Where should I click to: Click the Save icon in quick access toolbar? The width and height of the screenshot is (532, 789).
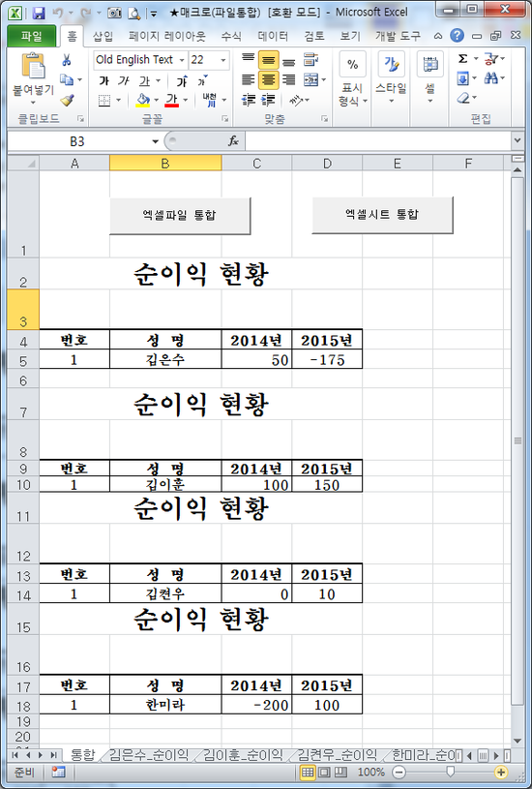tap(40, 13)
